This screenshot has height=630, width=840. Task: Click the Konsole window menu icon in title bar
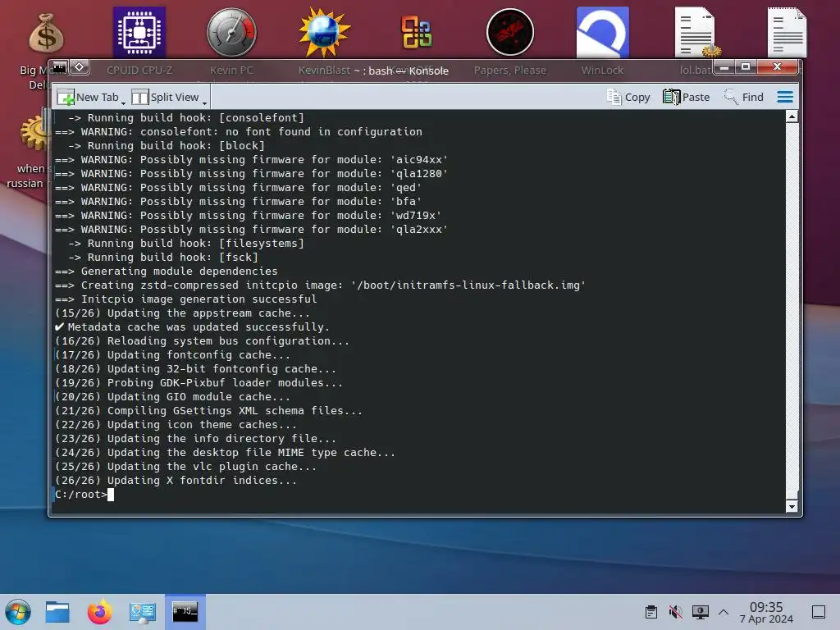pos(59,67)
